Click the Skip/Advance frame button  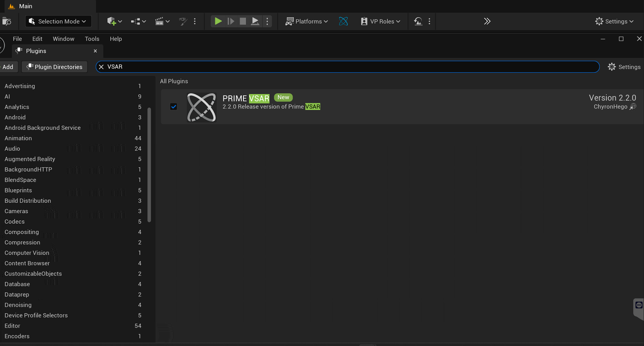pos(231,21)
